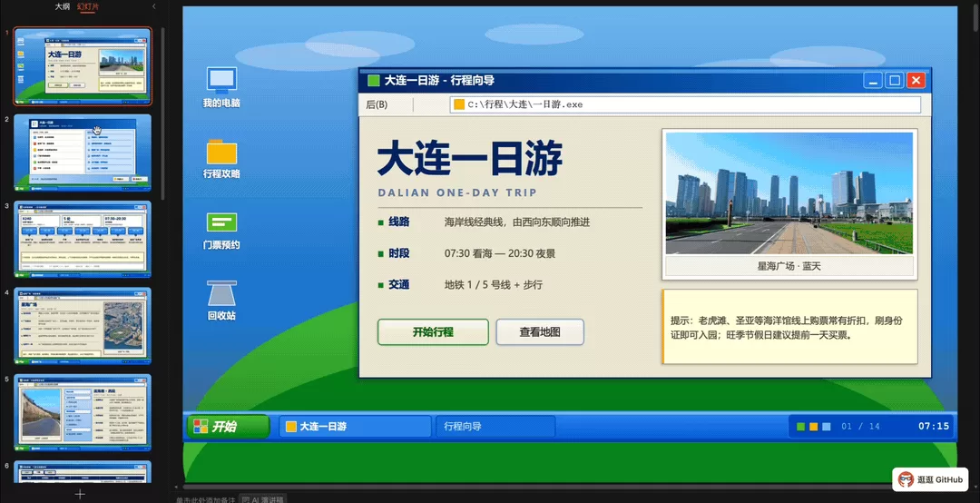Click the green icon in the 行程向导 title bar
Viewport: 980px width, 503px height.
(374, 80)
